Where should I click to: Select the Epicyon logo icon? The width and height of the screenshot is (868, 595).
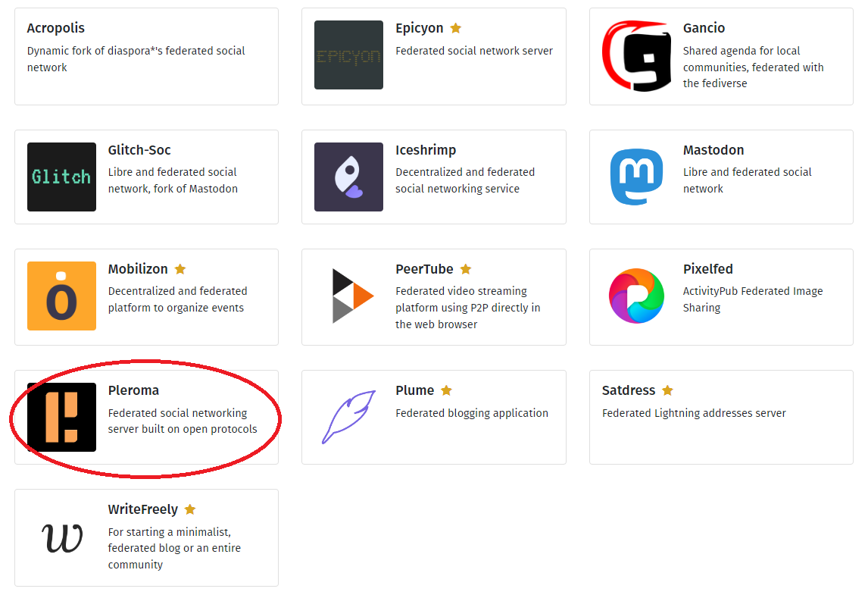[348, 55]
